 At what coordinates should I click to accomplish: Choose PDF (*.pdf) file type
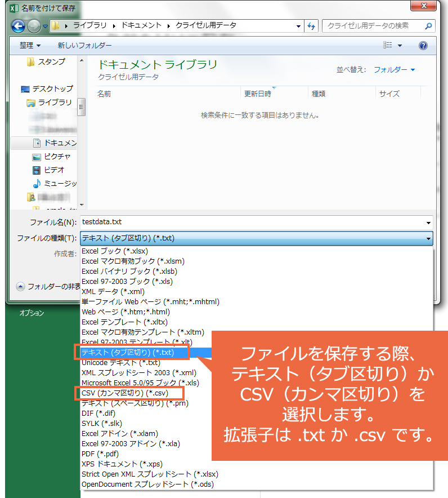(x=146, y=454)
